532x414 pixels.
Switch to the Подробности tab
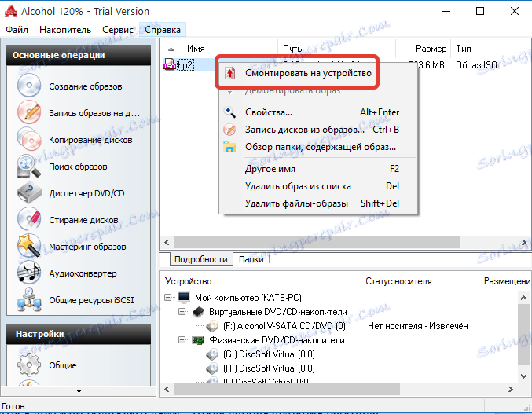click(201, 259)
